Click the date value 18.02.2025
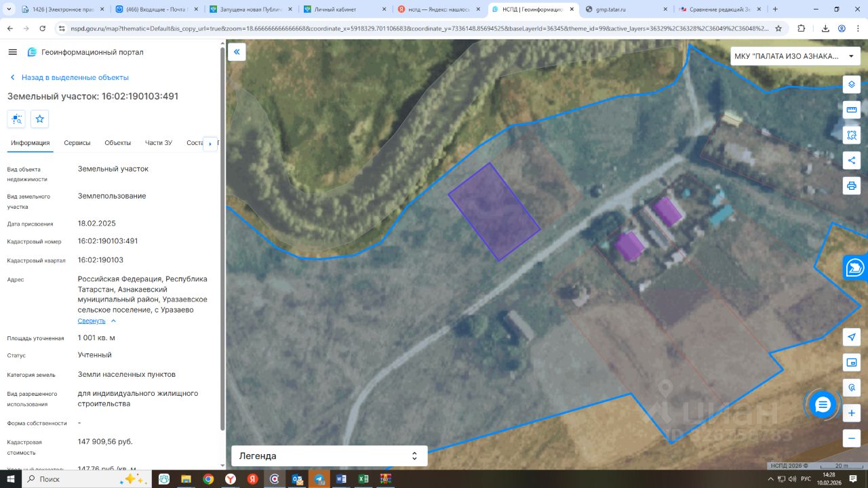Screen dimensions: 868x488 coord(97,223)
